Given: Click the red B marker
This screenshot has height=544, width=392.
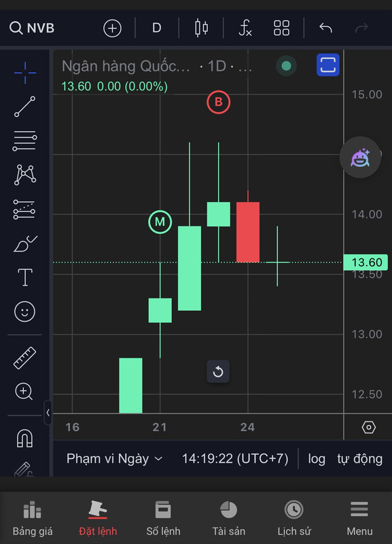Looking at the screenshot, I should point(218,102).
